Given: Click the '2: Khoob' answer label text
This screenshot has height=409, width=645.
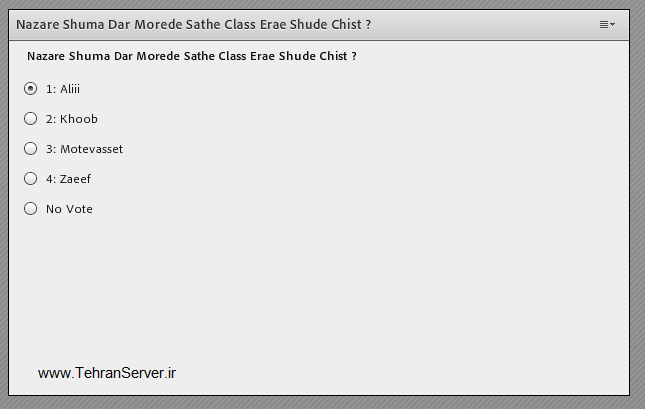Looking at the screenshot, I should [x=72, y=119].
